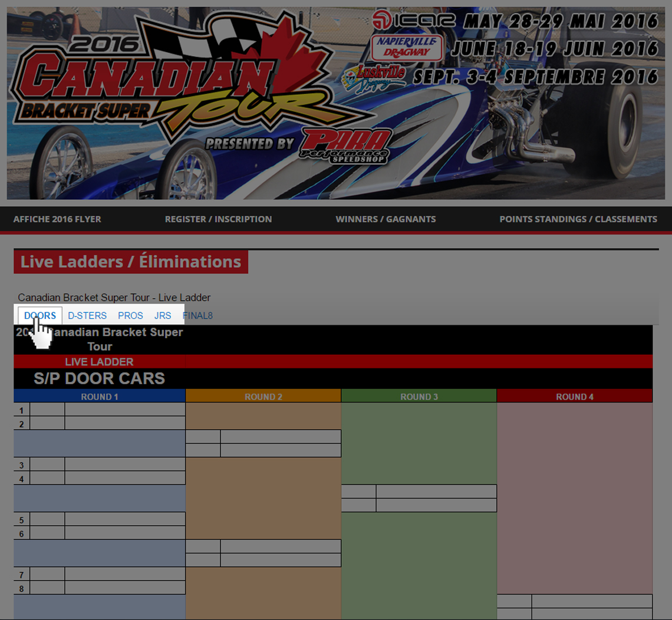672x620 pixels.
Task: Click the ROUND 3 column header
Action: coord(419,396)
